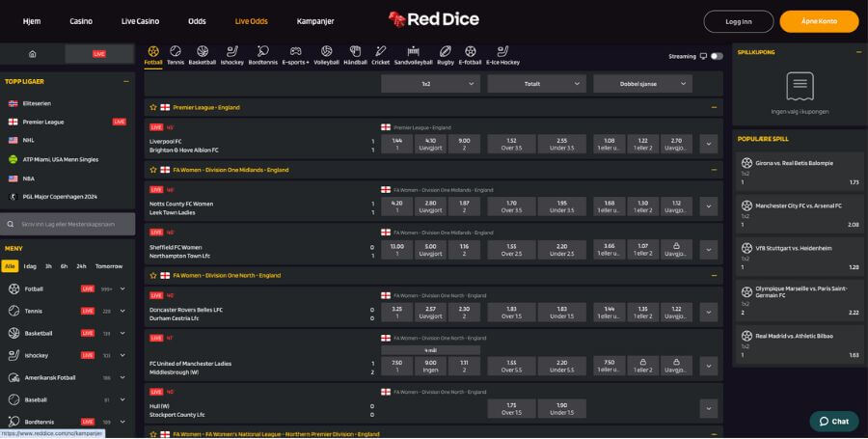Image resolution: width=868 pixels, height=439 pixels.
Task: Favorite Premier League - England with star
Action: coord(153,107)
